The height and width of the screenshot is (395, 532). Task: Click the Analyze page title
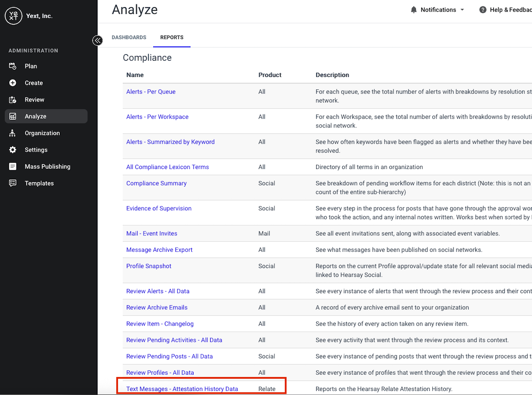(x=135, y=10)
